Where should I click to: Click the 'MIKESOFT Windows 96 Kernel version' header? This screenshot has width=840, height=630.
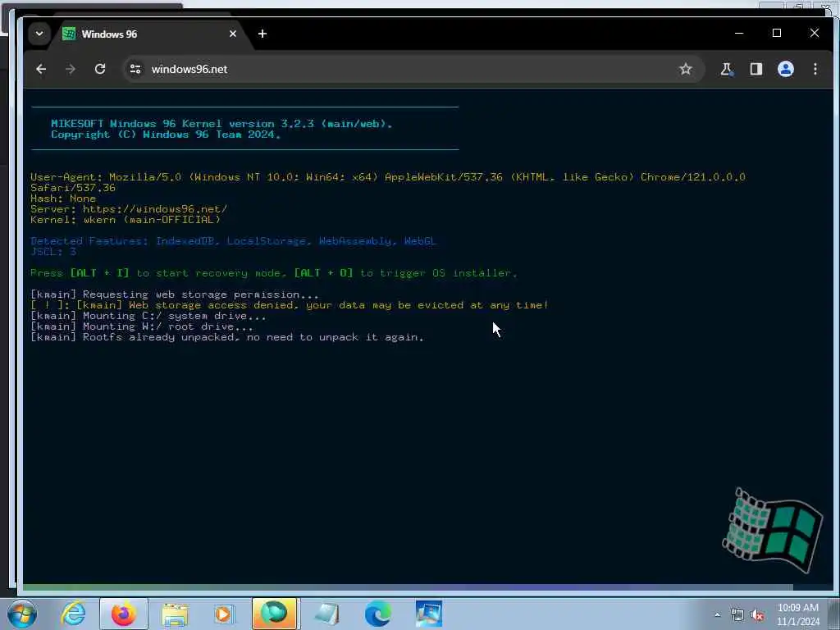221,124
